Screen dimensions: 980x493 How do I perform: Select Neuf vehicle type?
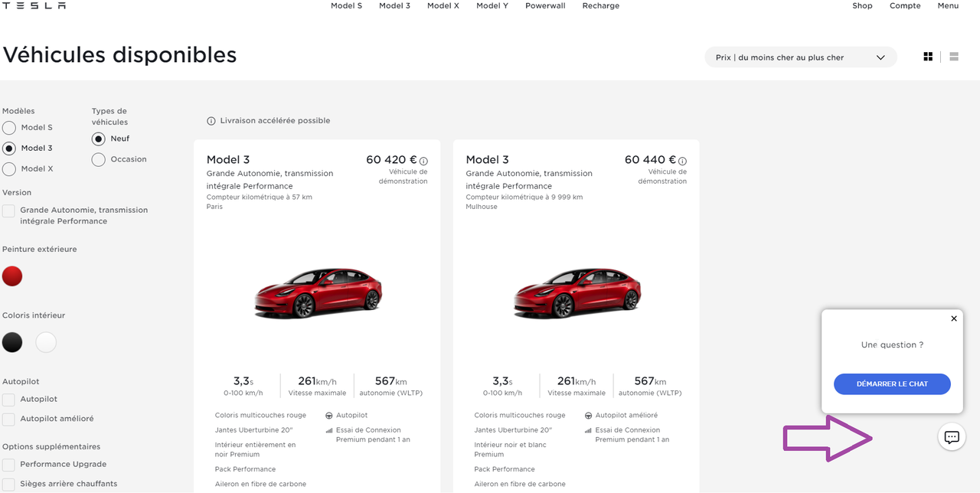tap(98, 139)
